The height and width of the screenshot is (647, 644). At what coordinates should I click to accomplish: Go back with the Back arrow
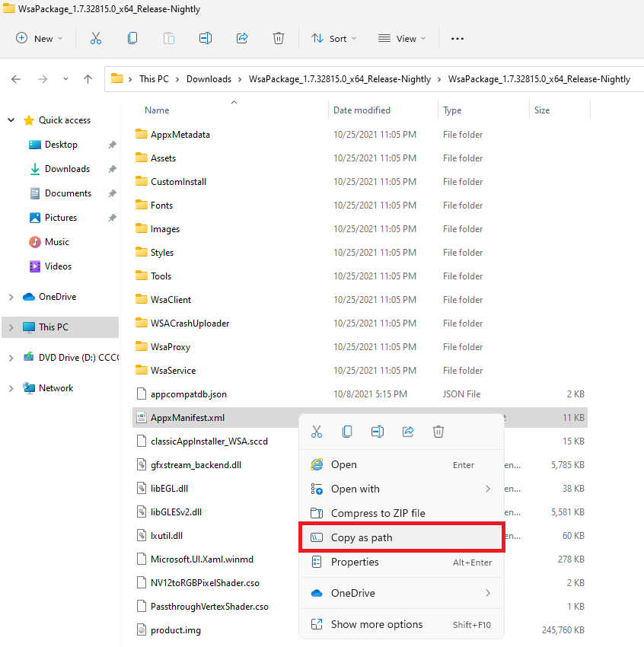(16, 79)
